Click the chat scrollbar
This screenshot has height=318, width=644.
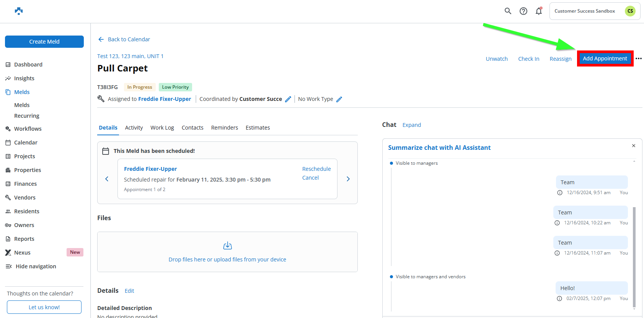(634, 256)
